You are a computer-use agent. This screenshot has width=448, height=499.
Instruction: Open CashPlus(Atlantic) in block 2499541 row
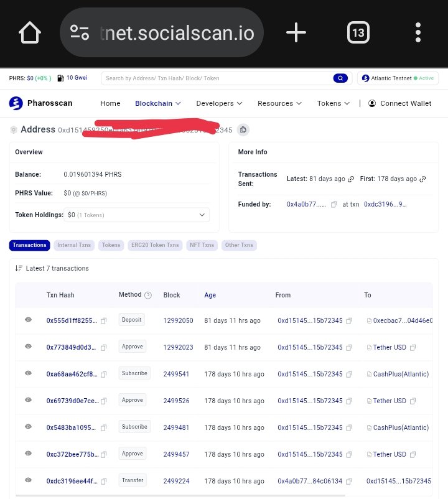pos(401,374)
